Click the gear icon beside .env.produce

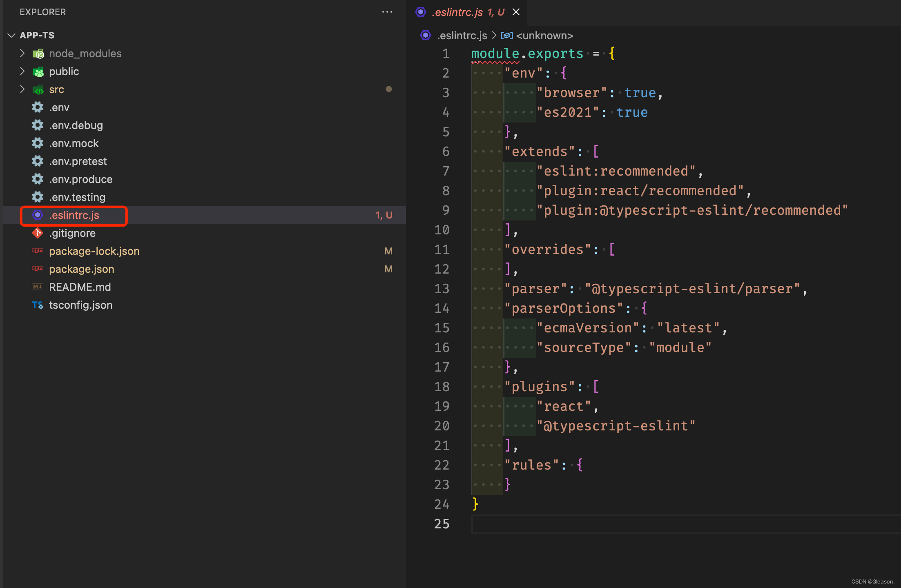pos(38,179)
